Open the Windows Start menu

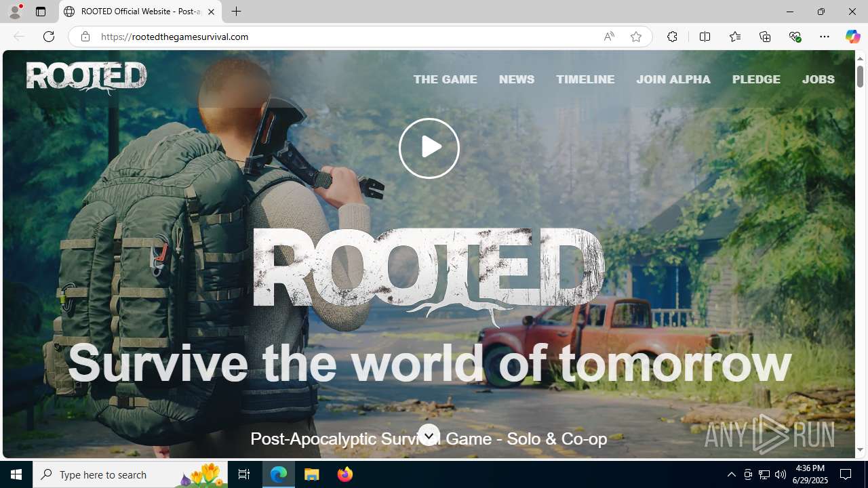pos(16,474)
